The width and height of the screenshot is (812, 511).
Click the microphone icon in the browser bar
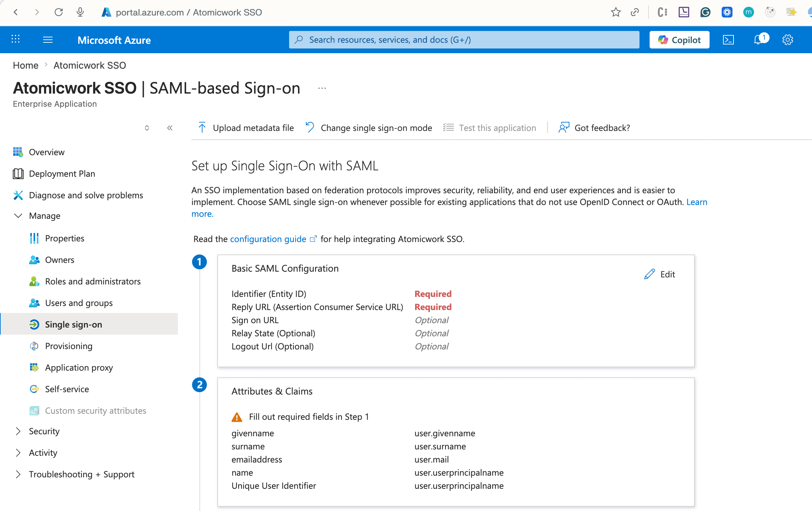[80, 12]
